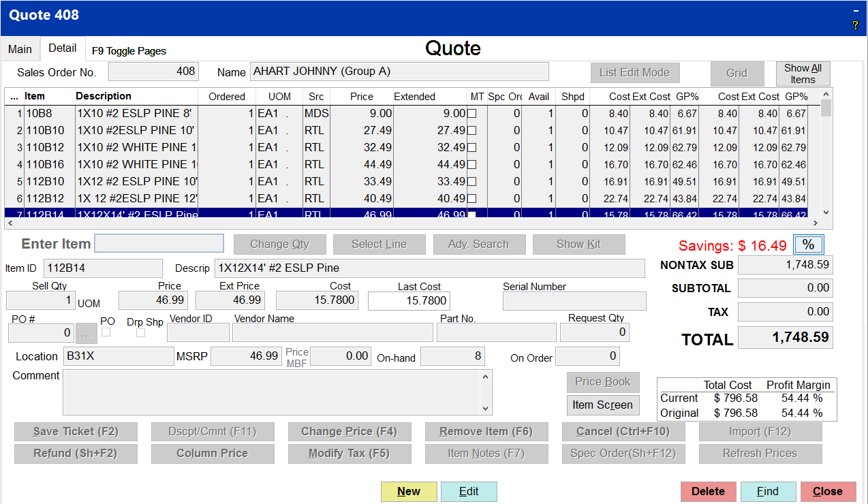Click the Cancel (Ctrl+F10) button

(x=623, y=432)
